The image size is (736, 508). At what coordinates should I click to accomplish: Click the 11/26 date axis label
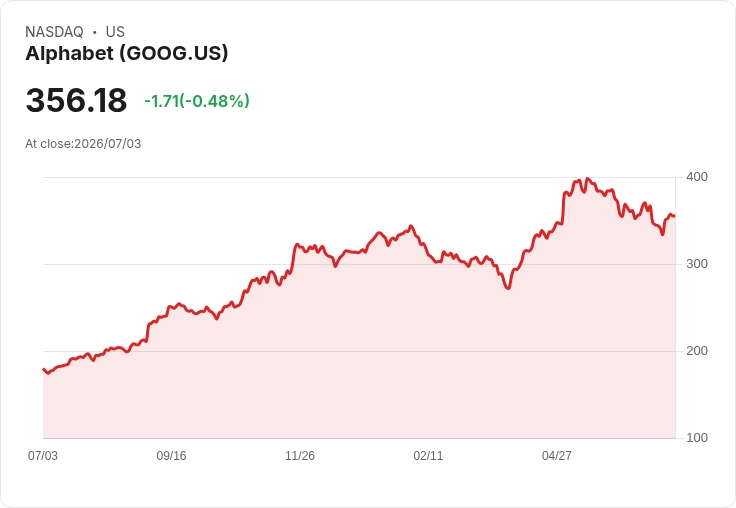click(300, 456)
